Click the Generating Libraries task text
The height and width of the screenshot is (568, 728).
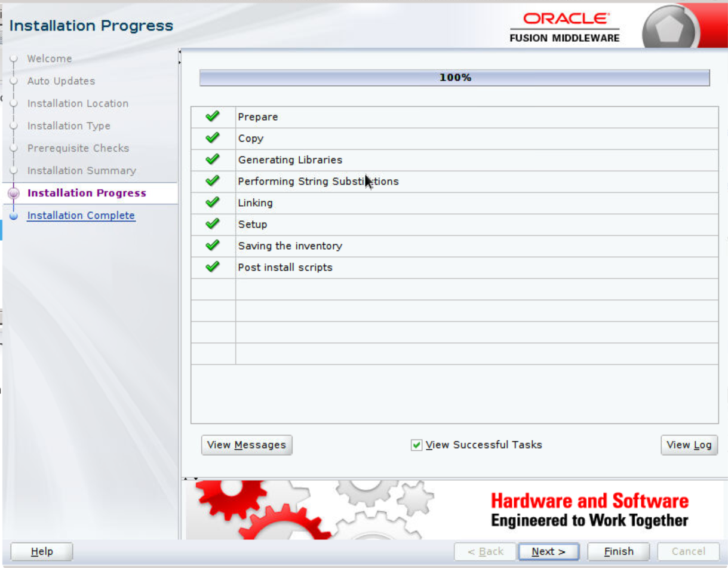tap(290, 160)
